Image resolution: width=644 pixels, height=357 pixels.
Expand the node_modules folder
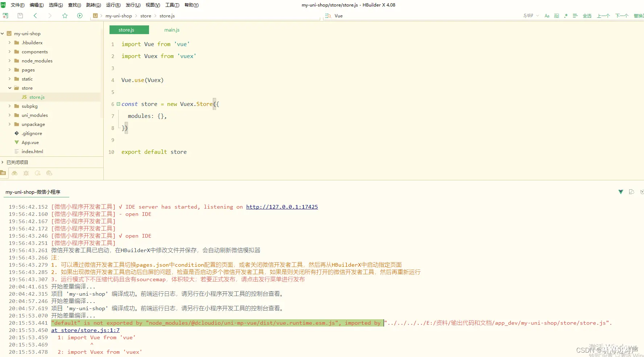10,61
